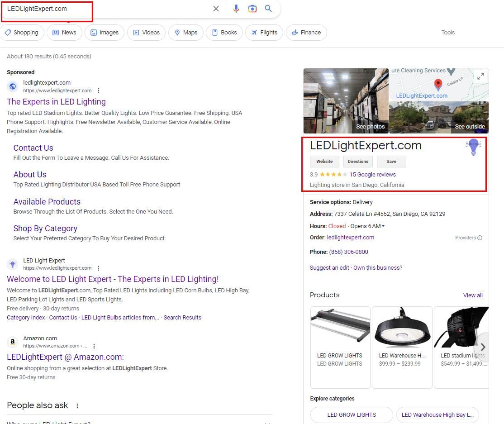This screenshot has width=504, height=424.
Task: Click the blue magnifier search icon
Action: (268, 9)
